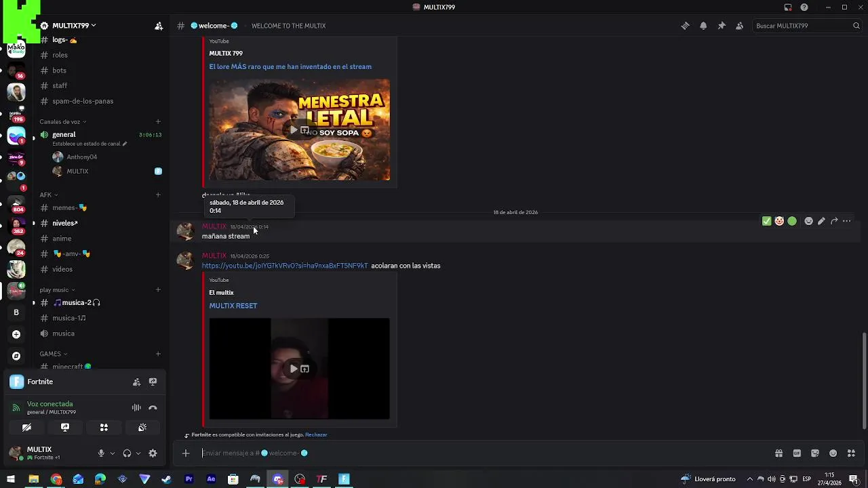Edit the mañana stream message
This screenshot has height=488, width=868.
coord(821,221)
